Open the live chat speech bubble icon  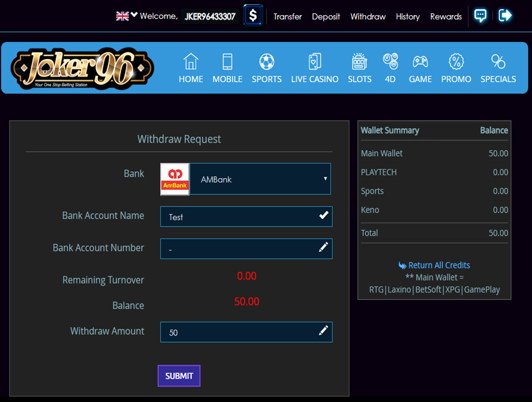tap(480, 16)
